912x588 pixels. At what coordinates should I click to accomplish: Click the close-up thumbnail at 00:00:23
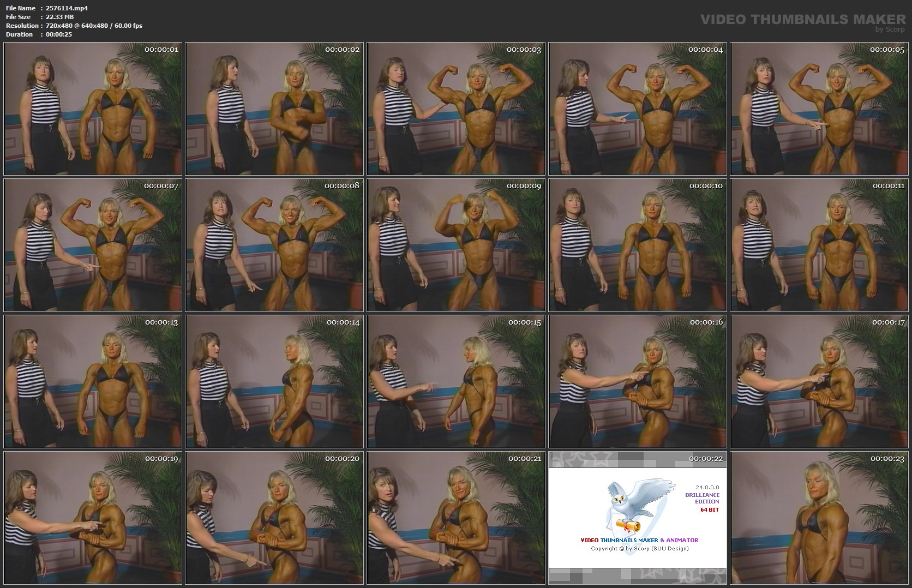click(x=819, y=518)
